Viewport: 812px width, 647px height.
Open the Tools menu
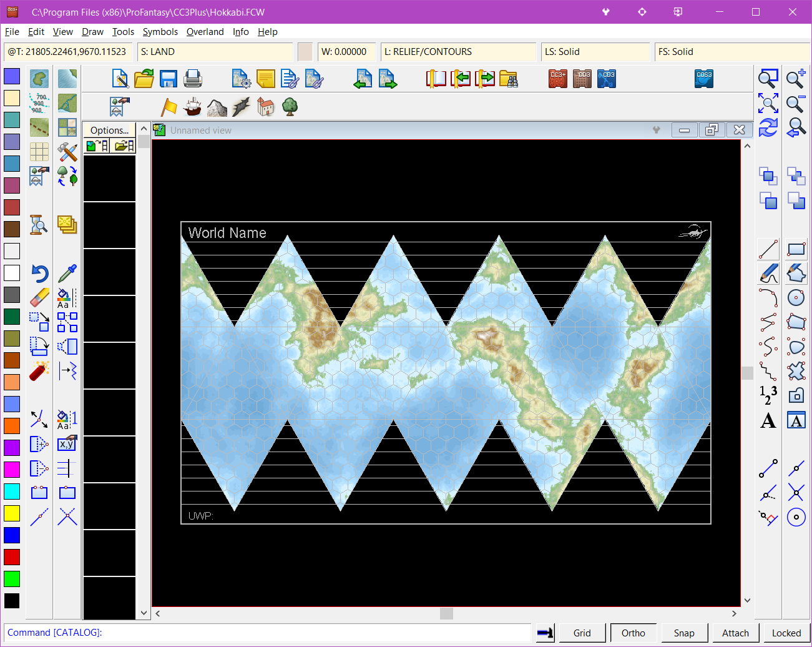click(123, 32)
